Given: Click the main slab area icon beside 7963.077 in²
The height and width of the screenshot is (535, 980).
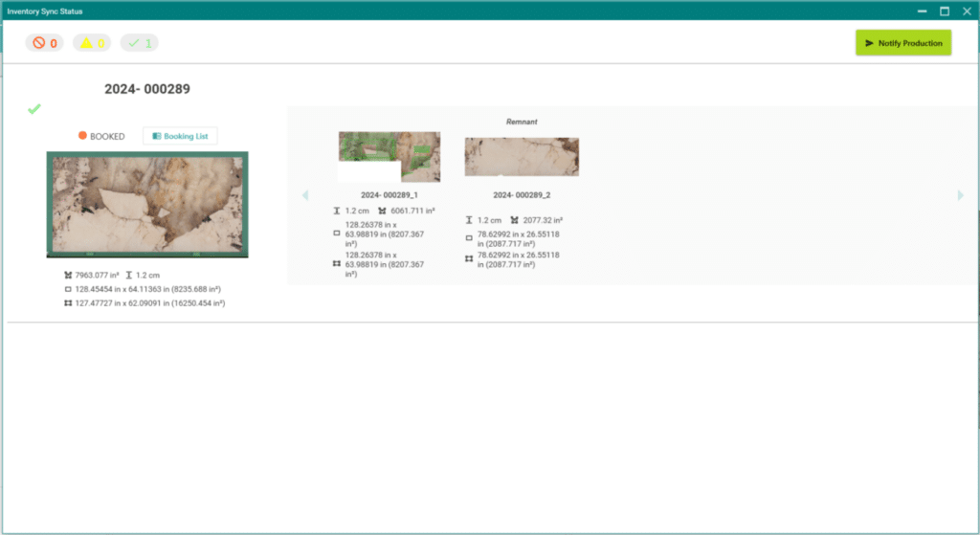Looking at the screenshot, I should 68,276.
